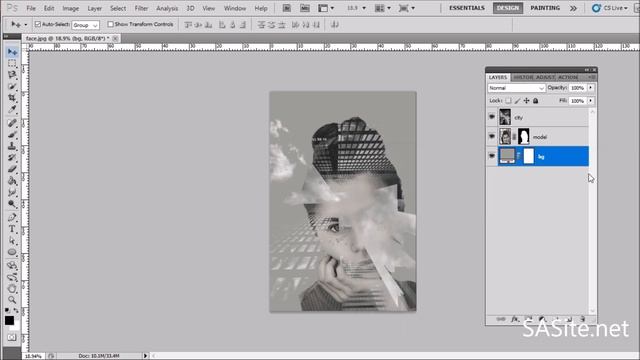This screenshot has width=640, height=360.
Task: Toggle lock image pixels
Action: point(517,100)
